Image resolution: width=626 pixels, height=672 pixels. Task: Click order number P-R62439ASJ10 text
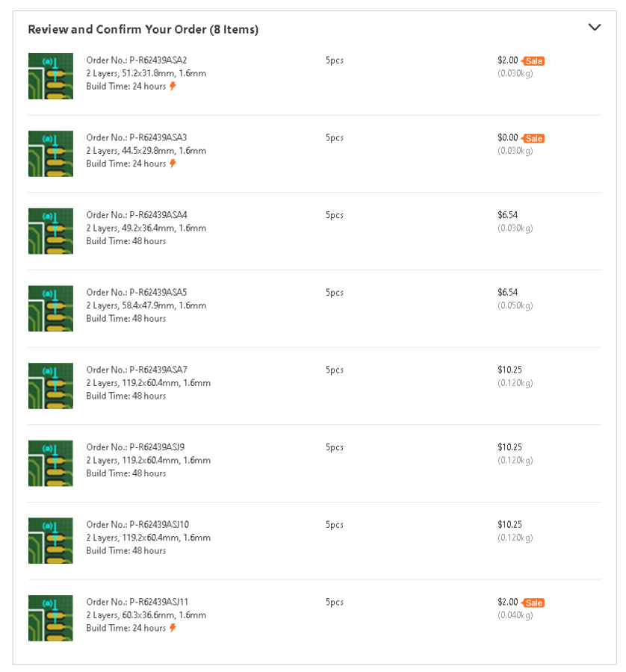137,525
